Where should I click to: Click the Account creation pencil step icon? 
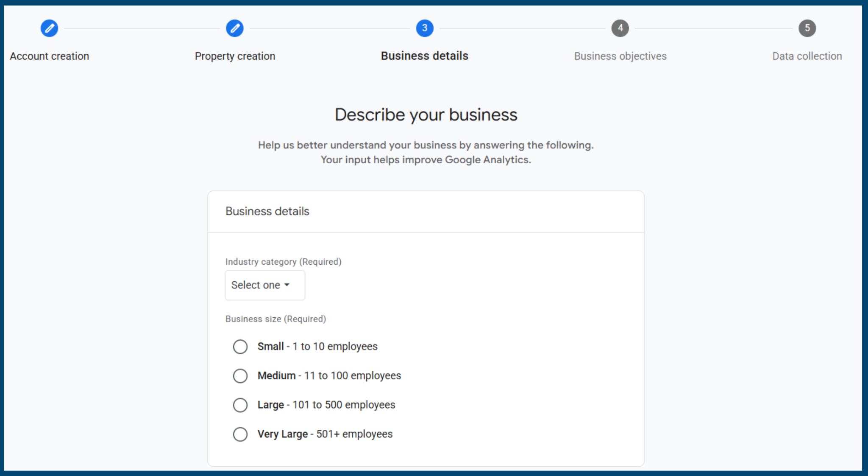pyautogui.click(x=49, y=28)
